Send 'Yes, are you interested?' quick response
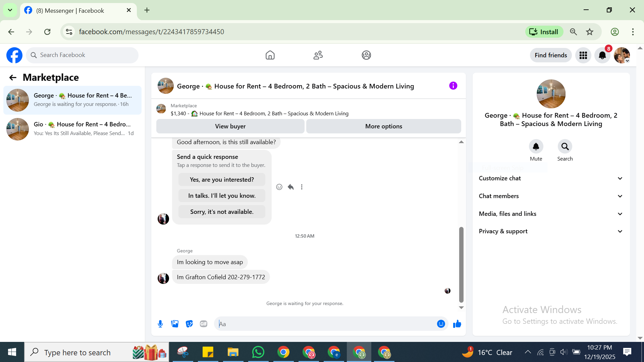644x362 pixels. click(x=222, y=180)
